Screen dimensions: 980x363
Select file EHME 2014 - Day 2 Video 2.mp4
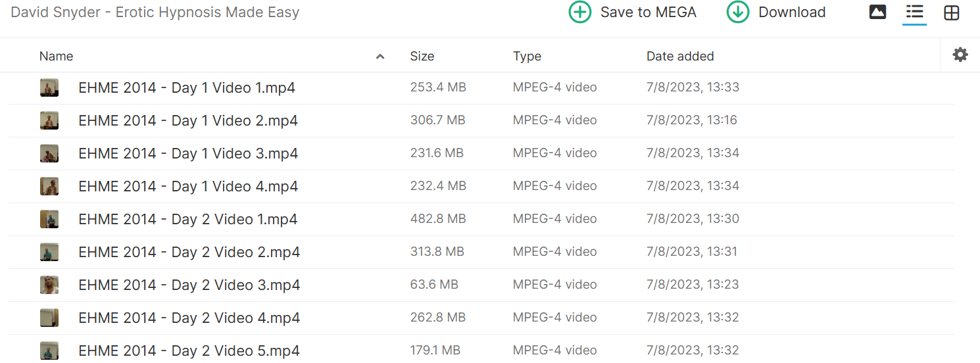189,252
